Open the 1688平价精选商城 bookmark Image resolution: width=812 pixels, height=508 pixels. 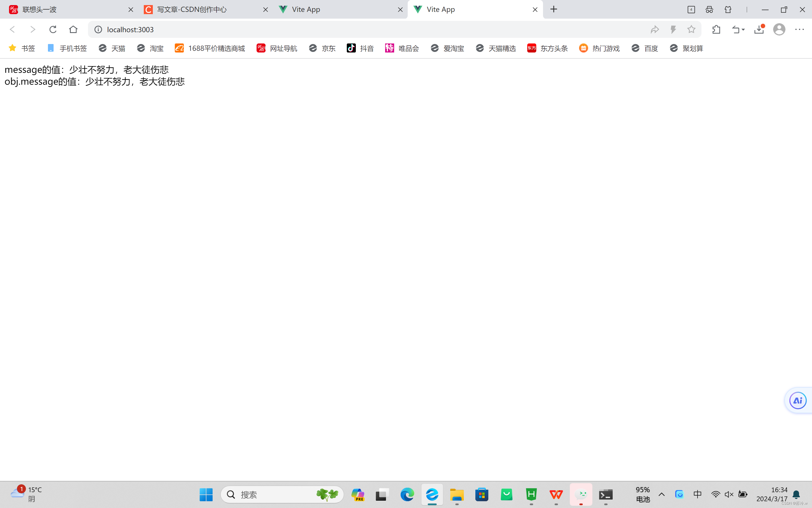click(210, 48)
